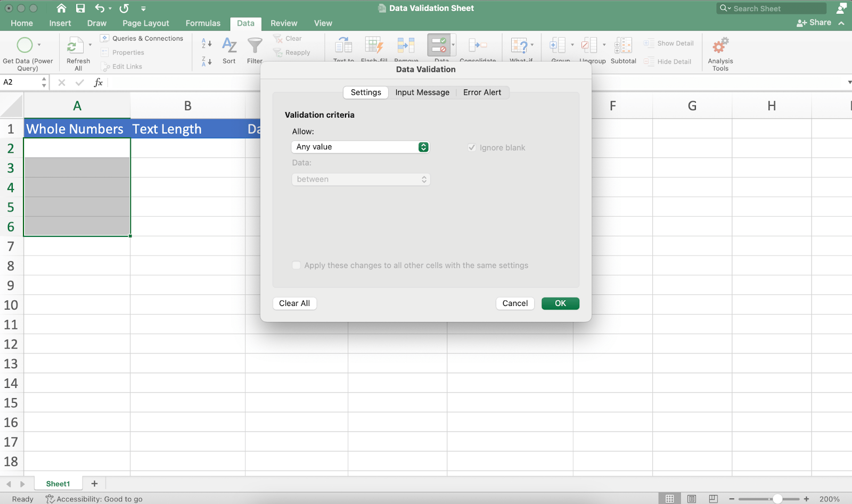Open the Formulas ribbon tab
The width and height of the screenshot is (852, 504).
pos(202,23)
